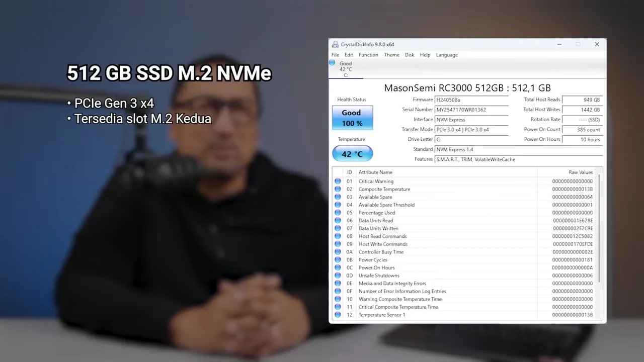This screenshot has height=362, width=644.
Task: Click the status orb for Temperature Sensor 1
Action: point(338,315)
